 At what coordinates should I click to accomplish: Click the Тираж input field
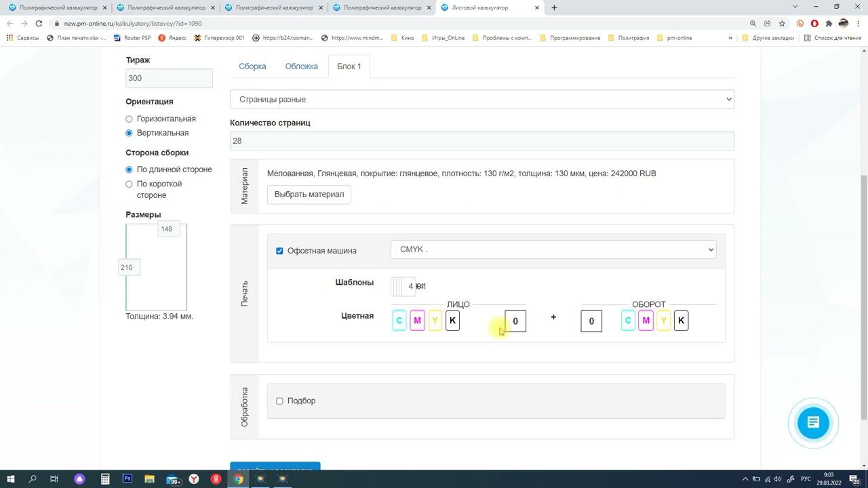point(169,78)
